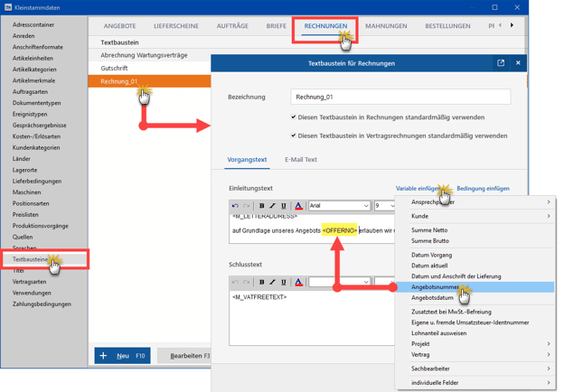Open the Arial font dropdown
564x392 pixels.
(339, 206)
